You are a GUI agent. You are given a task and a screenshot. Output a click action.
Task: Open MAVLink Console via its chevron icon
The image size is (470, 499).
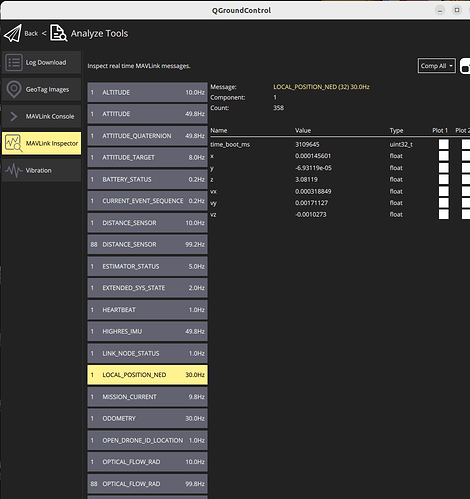coord(14,116)
